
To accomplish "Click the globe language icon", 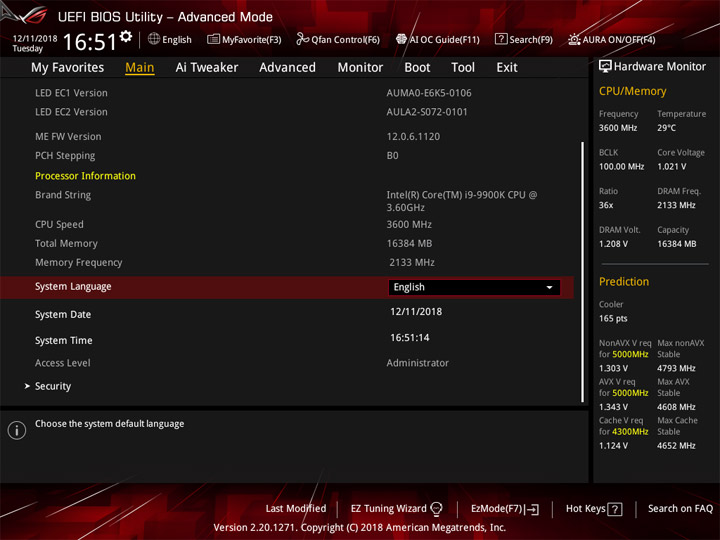I will (154, 39).
